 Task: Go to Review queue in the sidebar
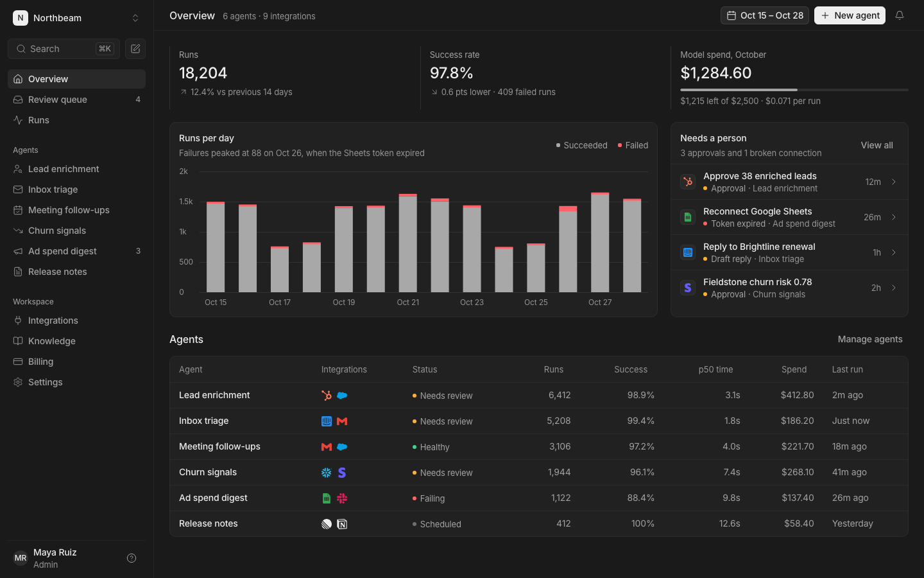(x=76, y=100)
